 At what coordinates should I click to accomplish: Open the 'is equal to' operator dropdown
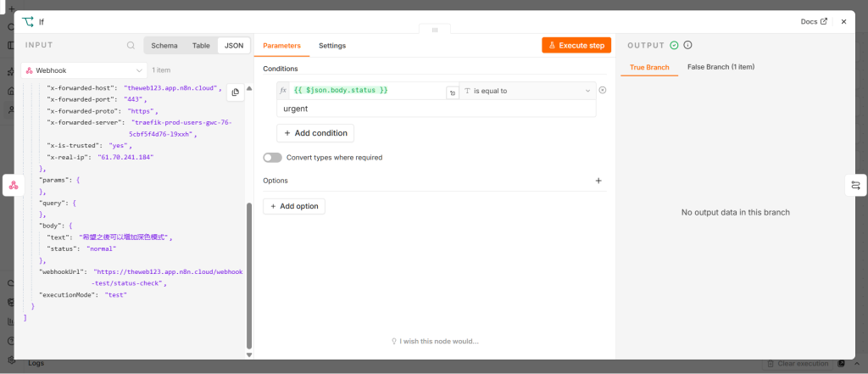[x=527, y=91]
